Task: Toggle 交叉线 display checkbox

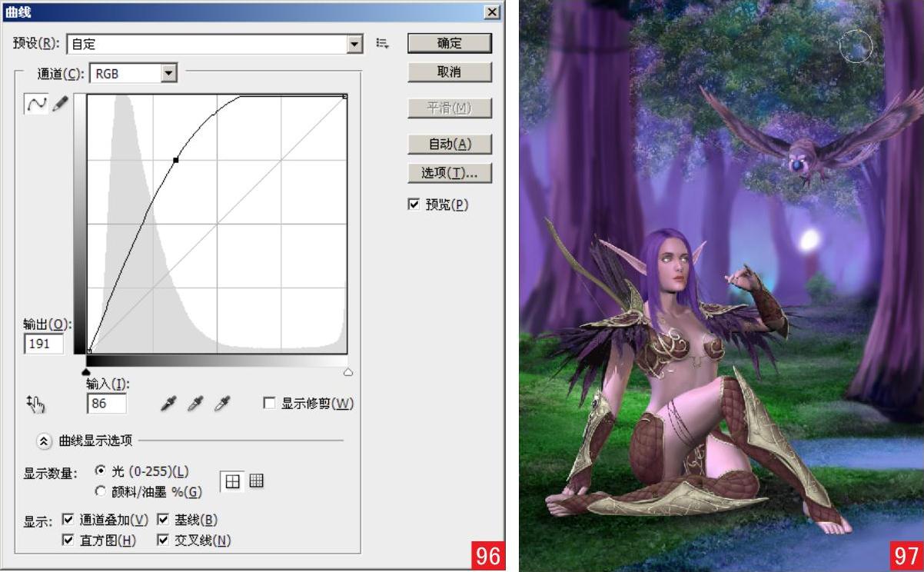Action: coord(162,540)
